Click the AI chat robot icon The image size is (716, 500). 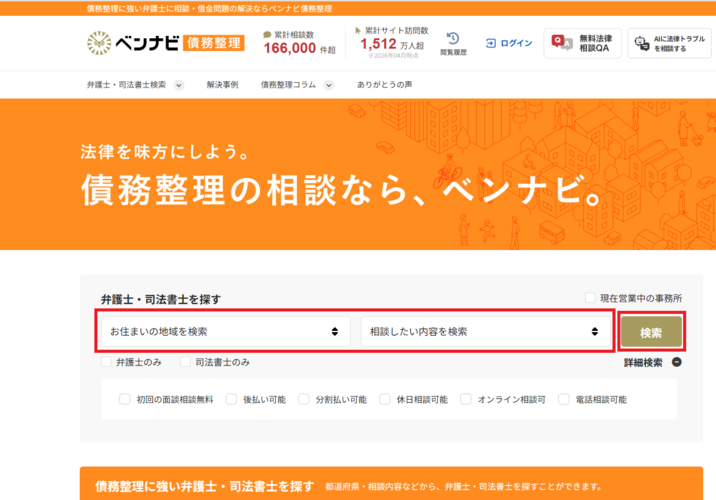(642, 43)
